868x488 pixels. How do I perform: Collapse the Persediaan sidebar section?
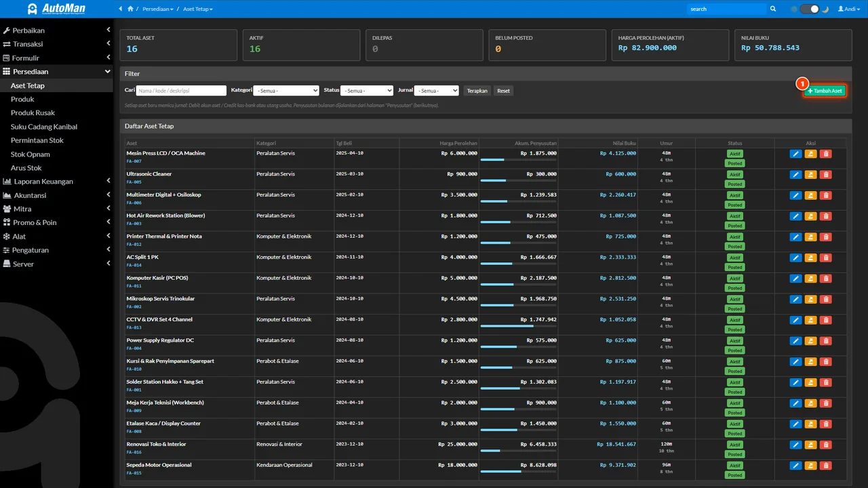(56, 71)
